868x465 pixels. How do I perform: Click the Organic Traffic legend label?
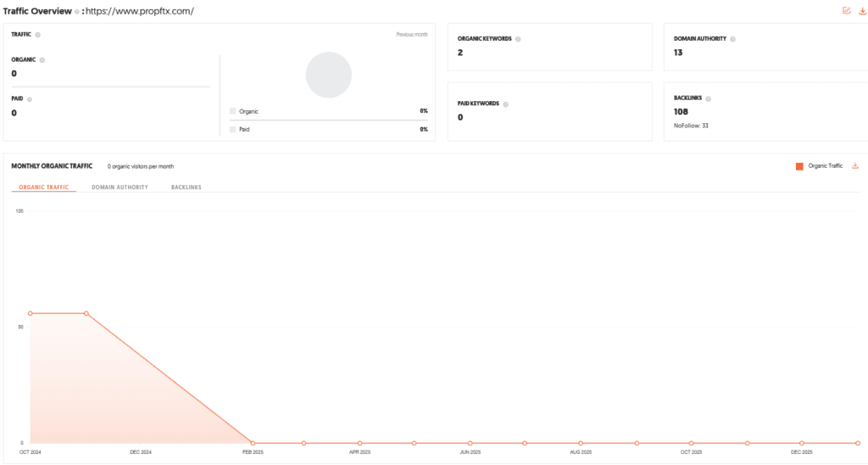coord(826,165)
